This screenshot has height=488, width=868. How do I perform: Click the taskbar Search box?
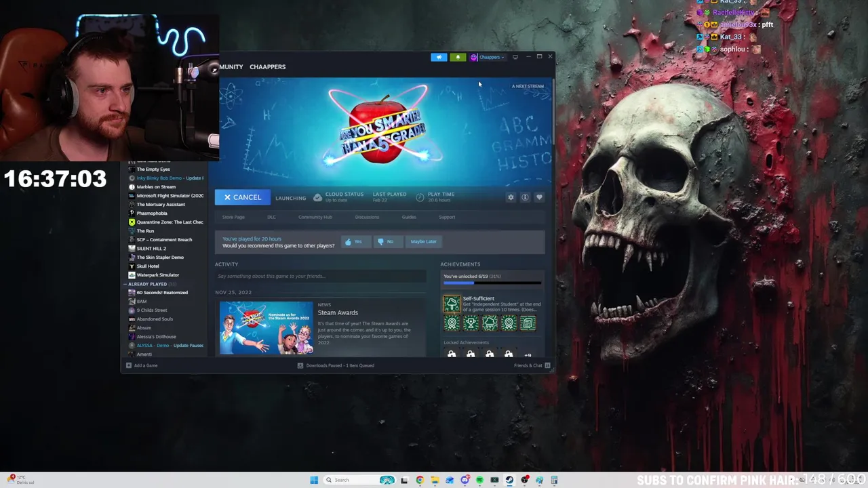point(359,480)
